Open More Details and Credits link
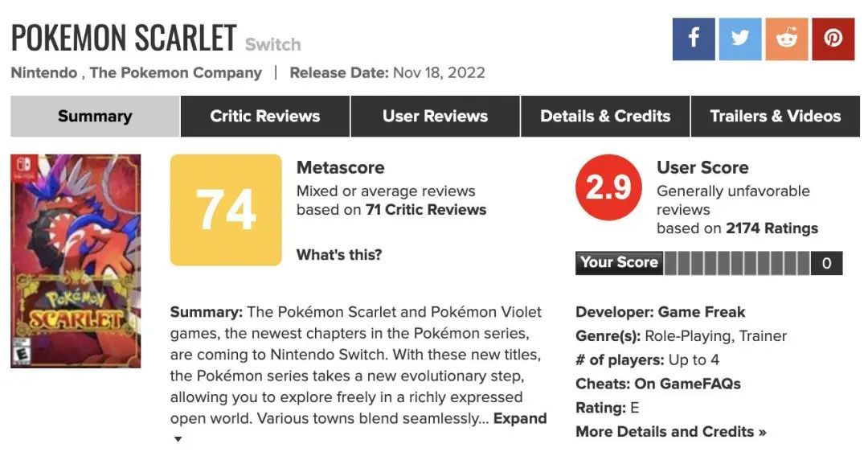This screenshot has width=868, height=456. (x=670, y=432)
